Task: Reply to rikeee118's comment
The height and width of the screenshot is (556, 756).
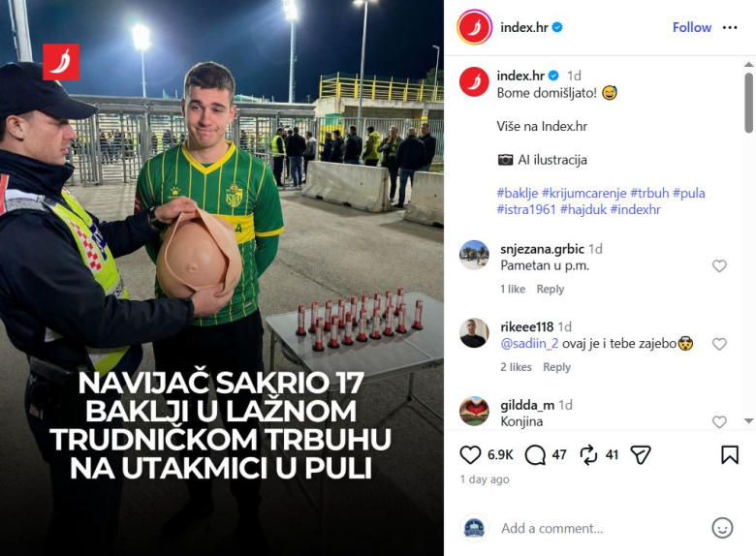Action: coord(557,367)
